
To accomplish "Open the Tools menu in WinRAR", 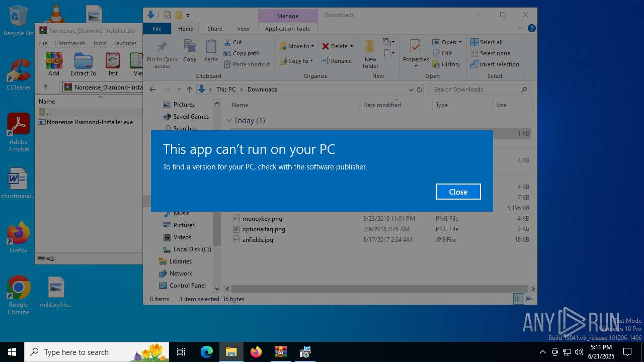I will (x=99, y=43).
